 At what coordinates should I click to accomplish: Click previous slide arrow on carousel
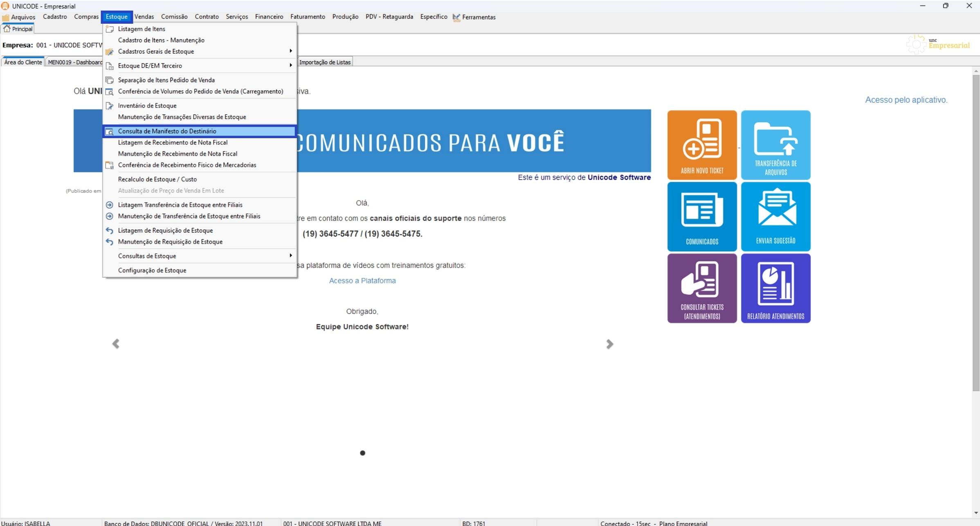point(116,344)
